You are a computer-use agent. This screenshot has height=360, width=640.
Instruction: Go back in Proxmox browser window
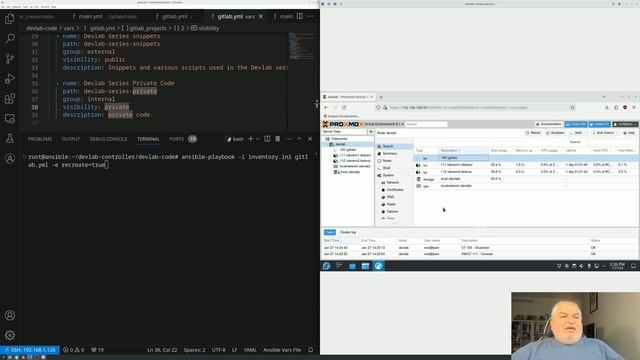(326, 108)
